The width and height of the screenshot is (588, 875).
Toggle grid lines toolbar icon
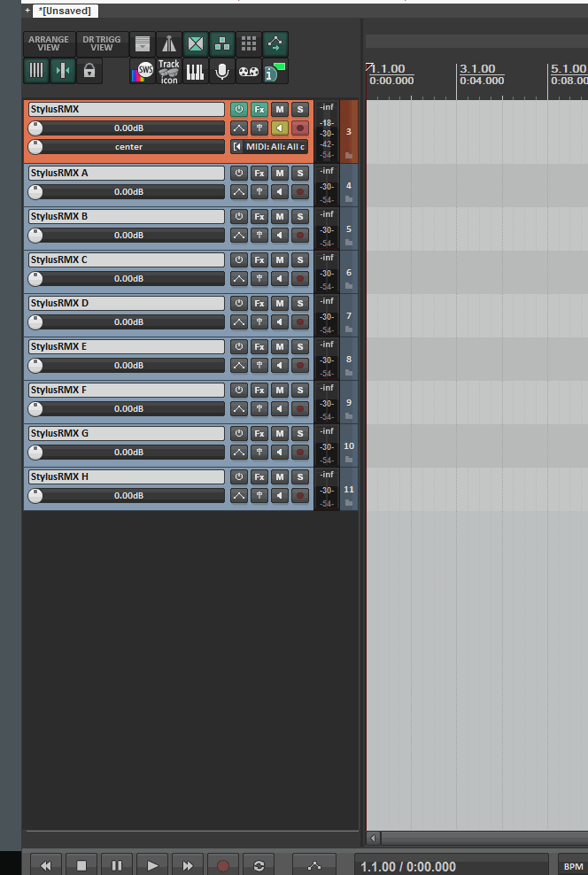coord(36,71)
